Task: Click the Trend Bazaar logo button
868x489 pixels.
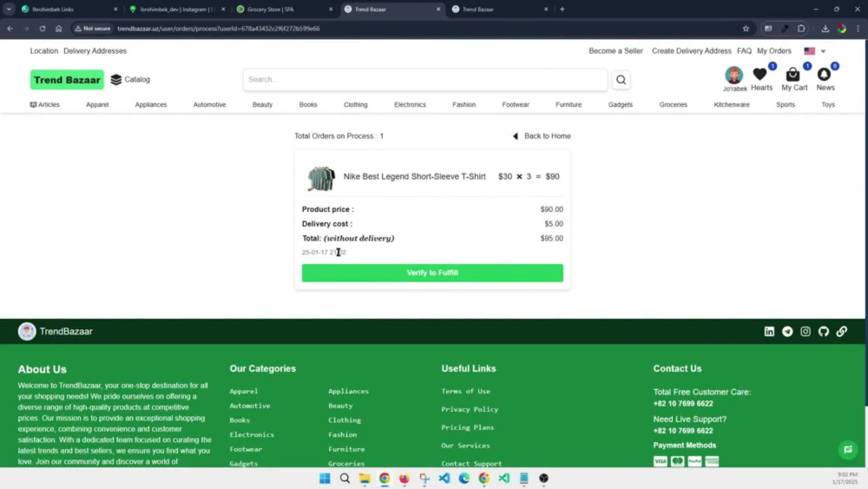Action: coord(67,80)
